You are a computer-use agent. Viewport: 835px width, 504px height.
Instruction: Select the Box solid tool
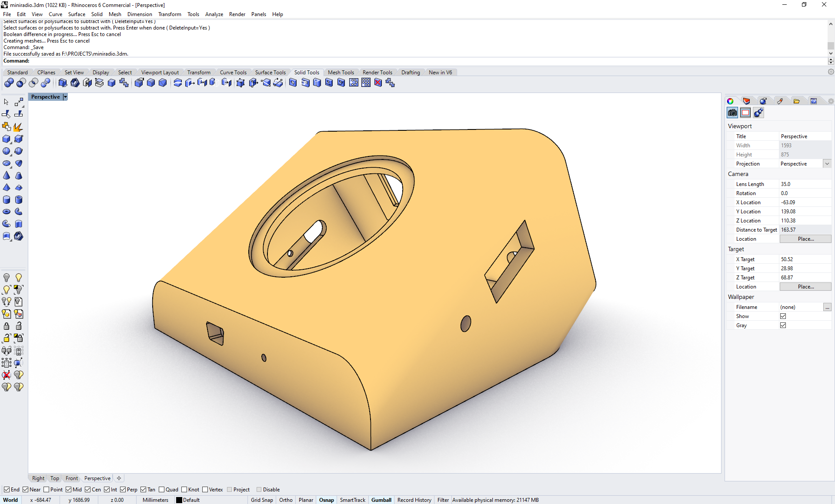pos(7,139)
